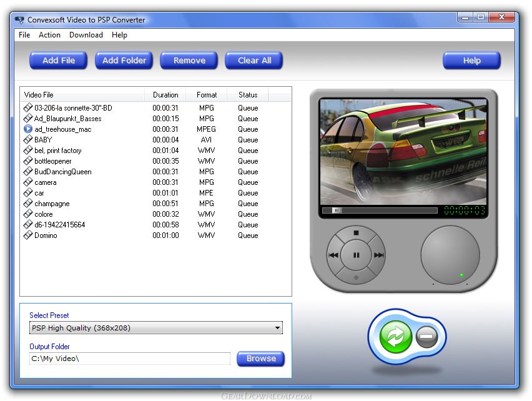532x401 pixels.
Task: Click the Clear All button
Action: [254, 61]
